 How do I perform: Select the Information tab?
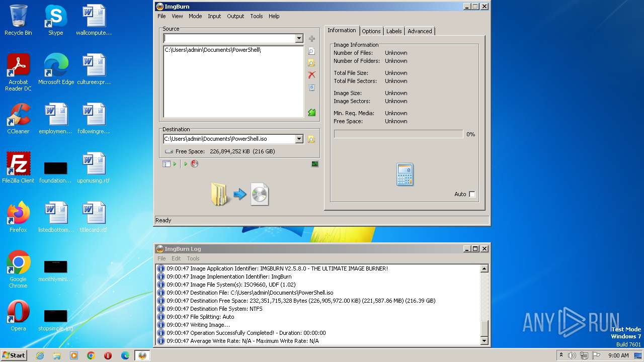click(342, 30)
